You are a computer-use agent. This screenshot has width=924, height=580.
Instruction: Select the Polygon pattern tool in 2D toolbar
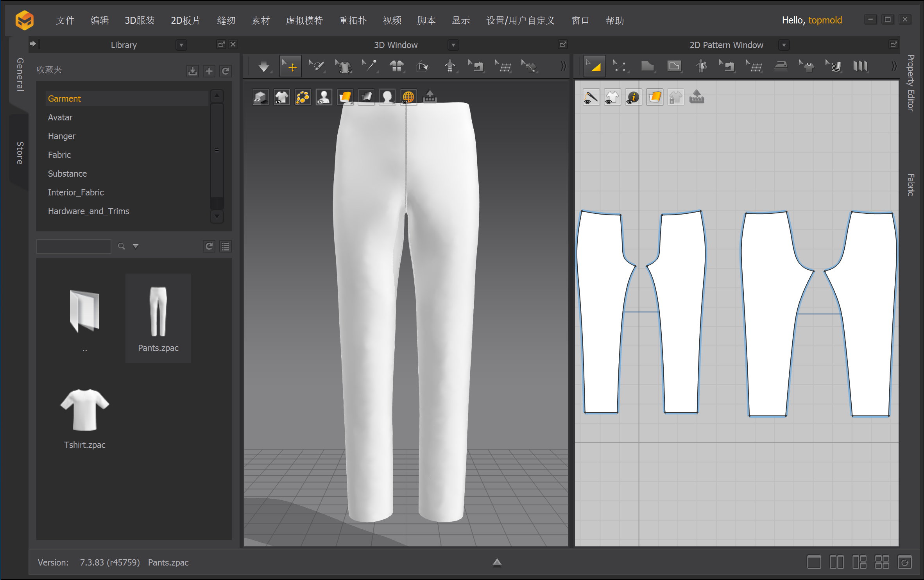coord(648,66)
